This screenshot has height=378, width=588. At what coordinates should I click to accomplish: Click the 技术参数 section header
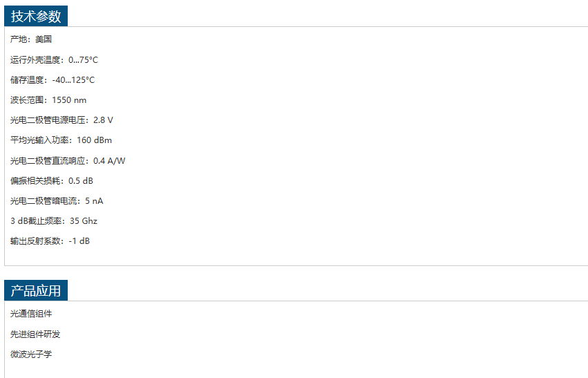click(x=36, y=17)
